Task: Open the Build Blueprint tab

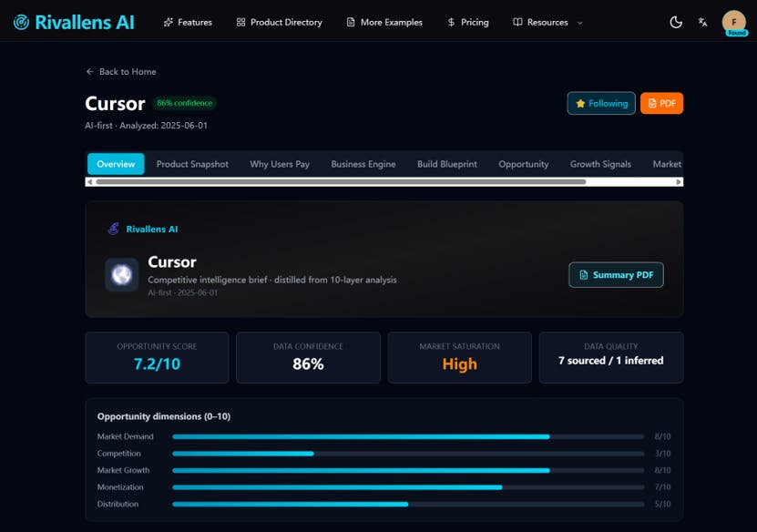Action: click(447, 164)
